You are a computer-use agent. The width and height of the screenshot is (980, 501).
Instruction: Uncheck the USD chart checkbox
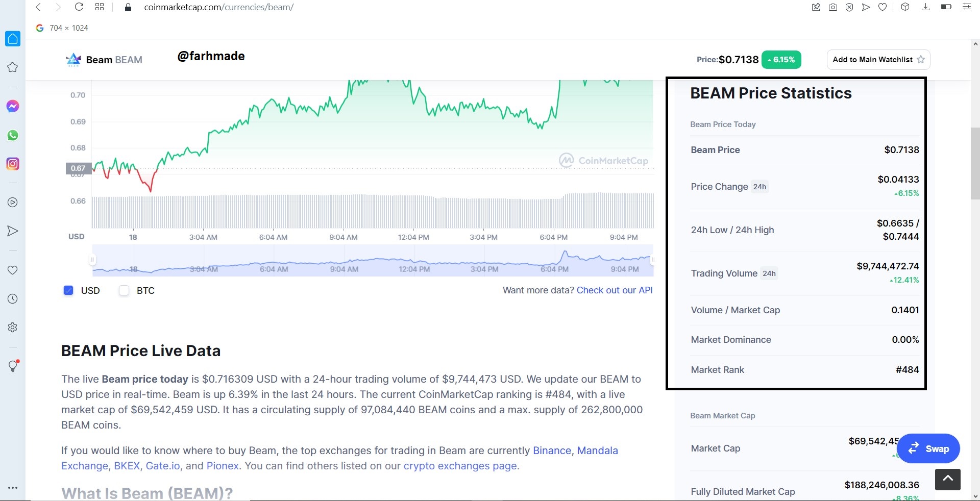click(68, 290)
